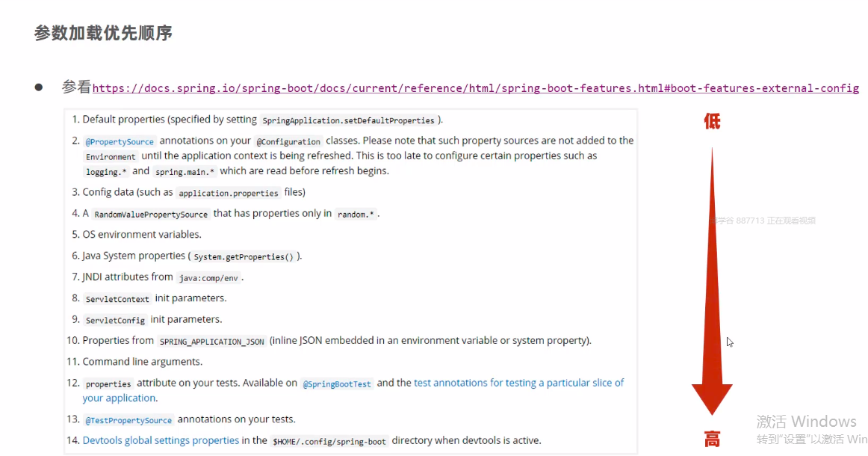This screenshot has width=868, height=456.
Task: Click 'Command line arguments' list item
Action: [142, 362]
